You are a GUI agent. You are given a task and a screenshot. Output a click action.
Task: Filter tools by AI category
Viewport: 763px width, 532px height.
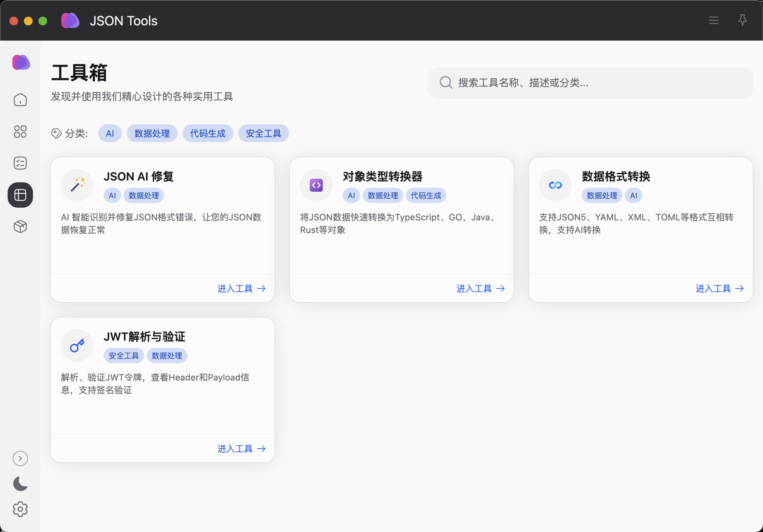[x=110, y=133]
